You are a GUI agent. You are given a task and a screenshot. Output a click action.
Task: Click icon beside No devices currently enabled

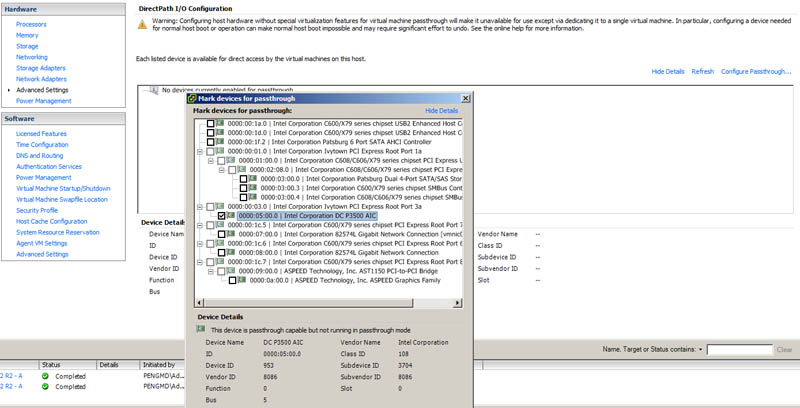coord(154,90)
